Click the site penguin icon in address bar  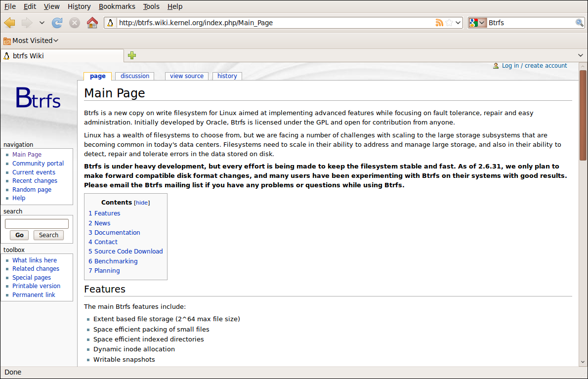pyautogui.click(x=110, y=23)
